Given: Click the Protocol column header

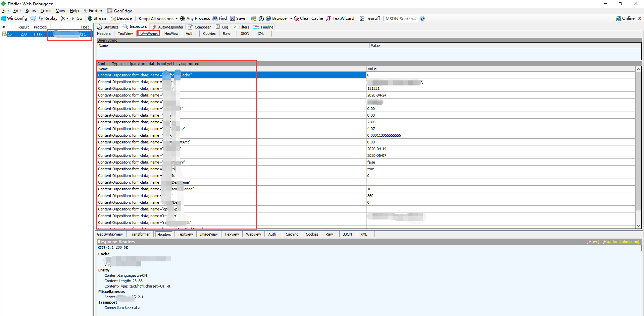Looking at the screenshot, I should click(41, 27).
